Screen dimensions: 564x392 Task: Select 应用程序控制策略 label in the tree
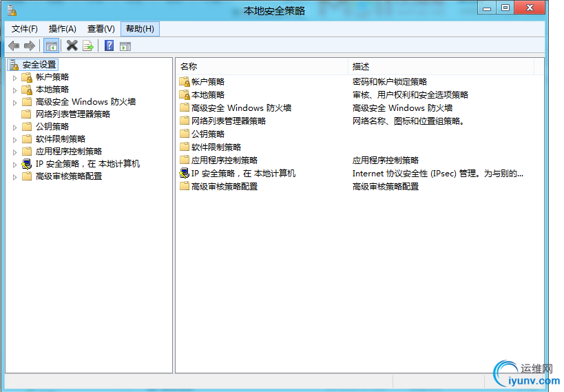coord(69,152)
